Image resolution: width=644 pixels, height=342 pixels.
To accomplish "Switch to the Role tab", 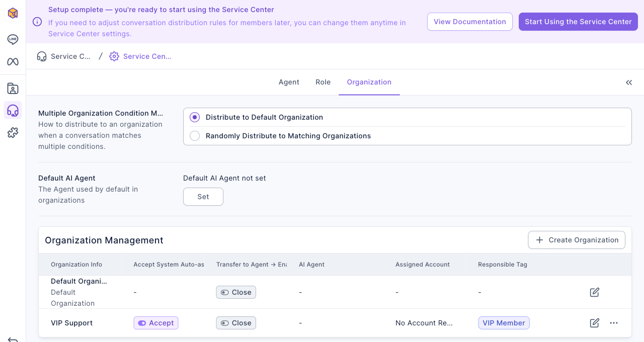I will tap(323, 82).
